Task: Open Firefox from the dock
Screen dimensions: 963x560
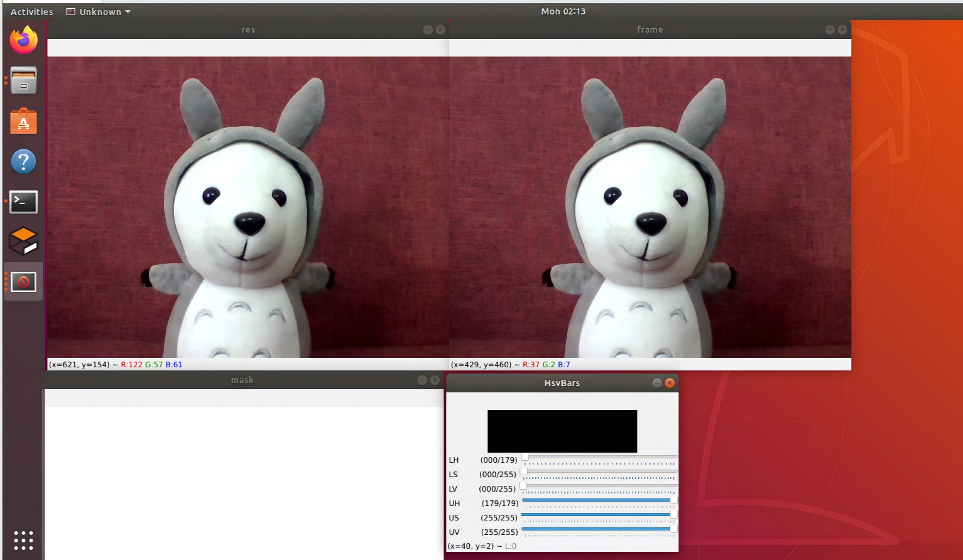Action: (x=23, y=40)
